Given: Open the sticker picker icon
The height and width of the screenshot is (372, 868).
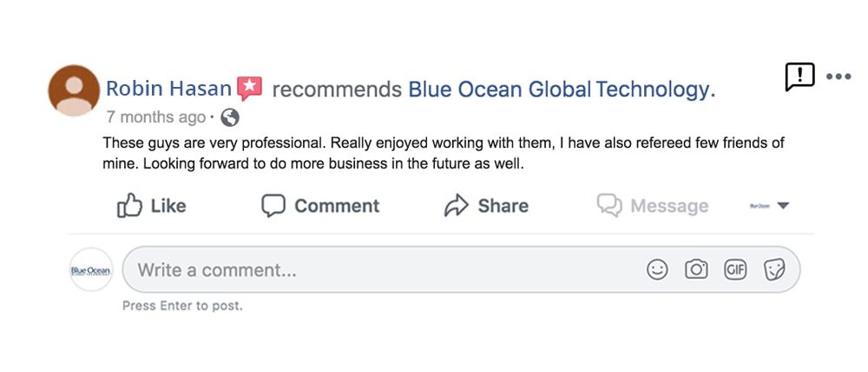Looking at the screenshot, I should click(x=774, y=270).
